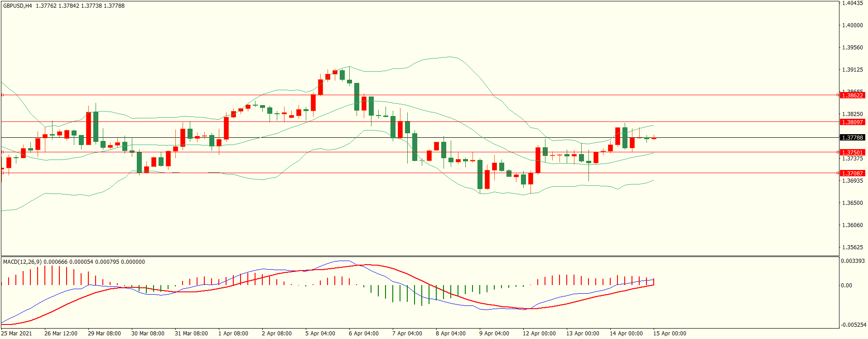Click the 1 Apr 08:00 time label
Viewport: 868px width, 339px height.
coord(233,334)
